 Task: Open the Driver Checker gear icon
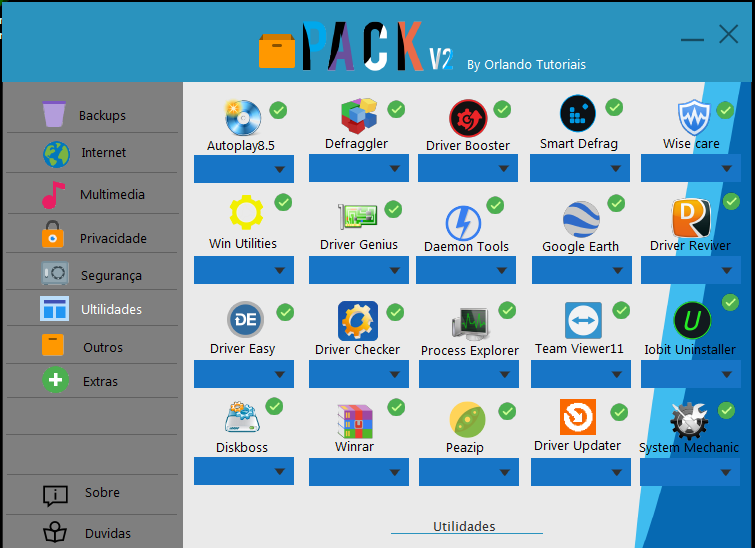tap(358, 321)
